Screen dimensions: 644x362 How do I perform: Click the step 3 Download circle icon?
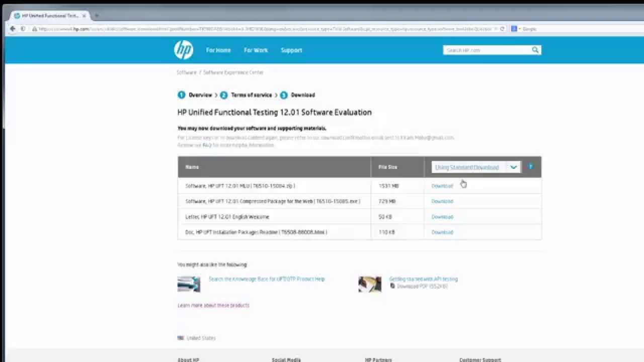coord(284,95)
